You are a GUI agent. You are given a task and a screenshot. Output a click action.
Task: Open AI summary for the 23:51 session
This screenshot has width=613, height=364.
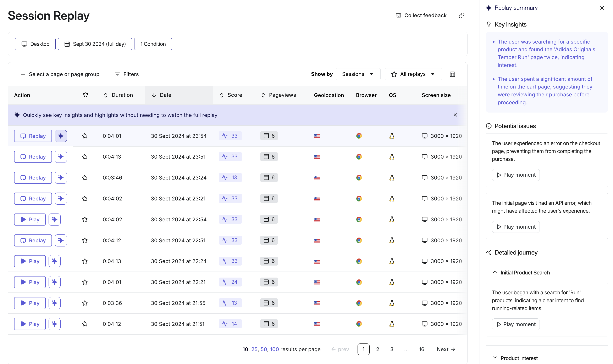[x=61, y=157]
